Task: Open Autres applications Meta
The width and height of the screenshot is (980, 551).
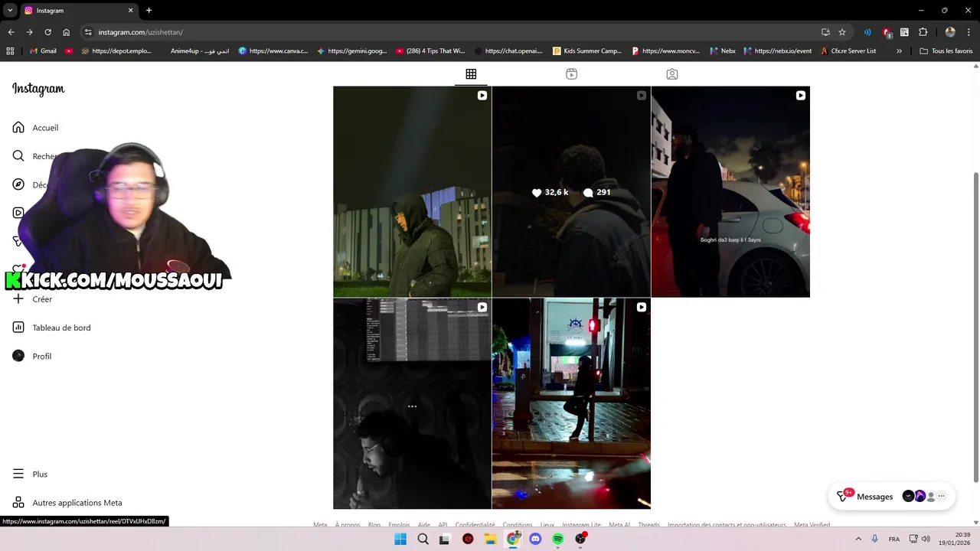Action: [67, 503]
